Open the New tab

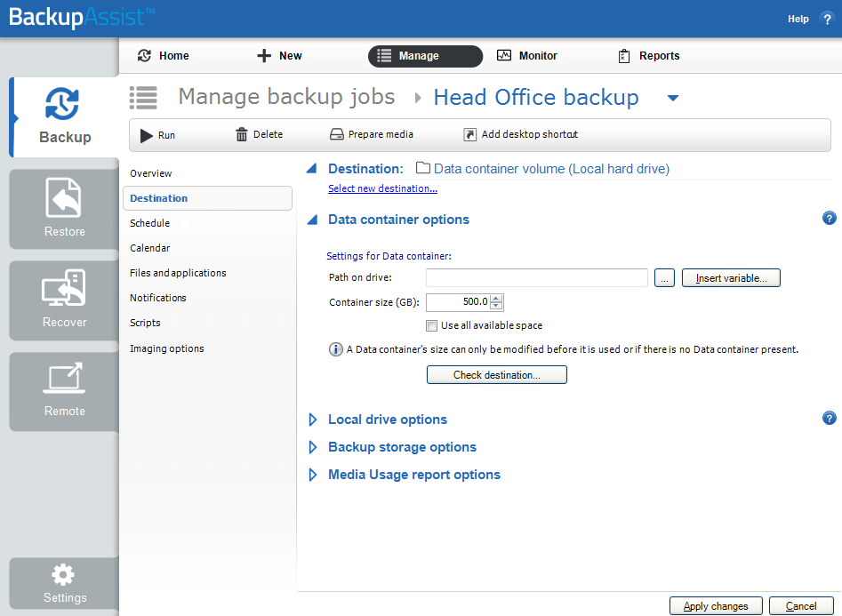point(279,56)
